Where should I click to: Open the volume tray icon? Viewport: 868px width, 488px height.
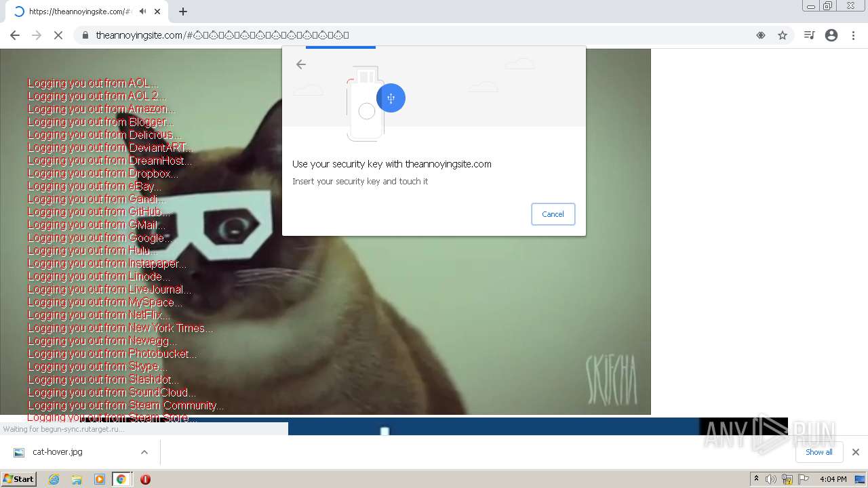tap(771, 479)
